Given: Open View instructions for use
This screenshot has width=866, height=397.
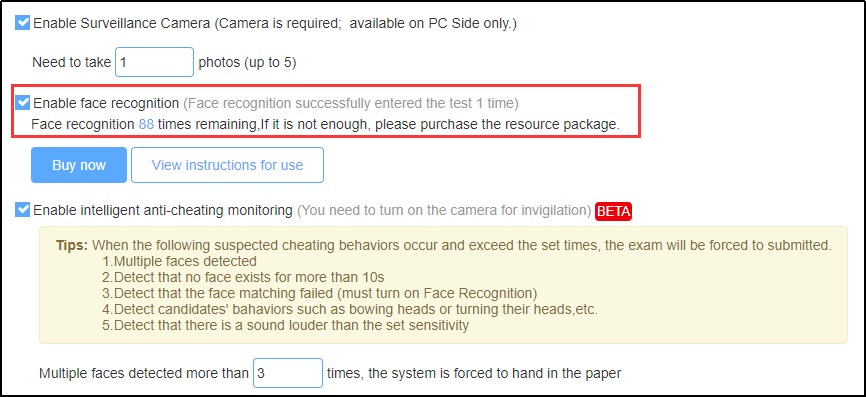Looking at the screenshot, I should pos(227,165).
